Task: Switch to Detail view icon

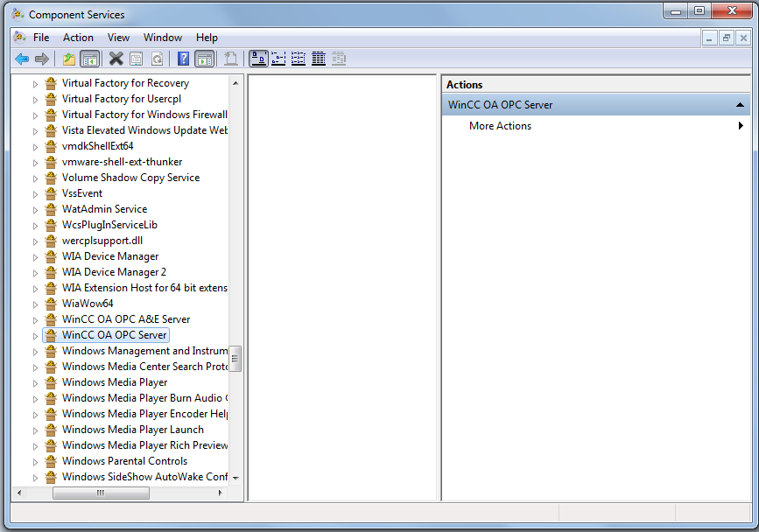Action: [319, 59]
